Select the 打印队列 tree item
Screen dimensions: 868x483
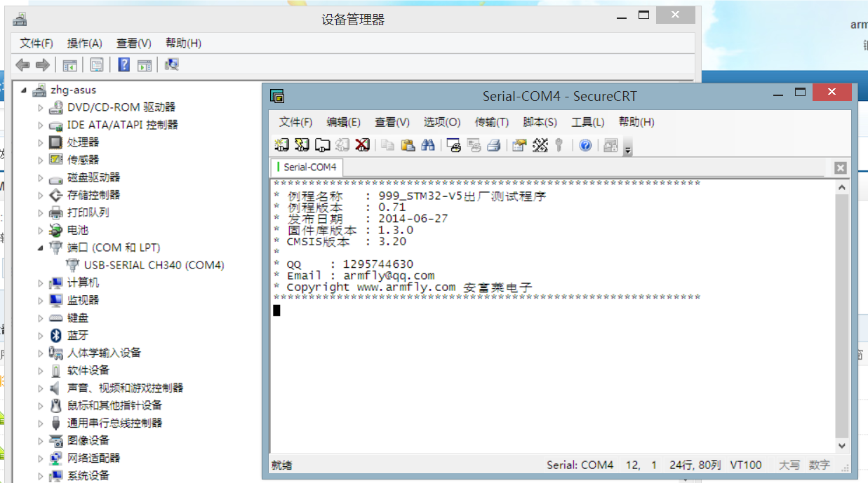click(x=79, y=212)
